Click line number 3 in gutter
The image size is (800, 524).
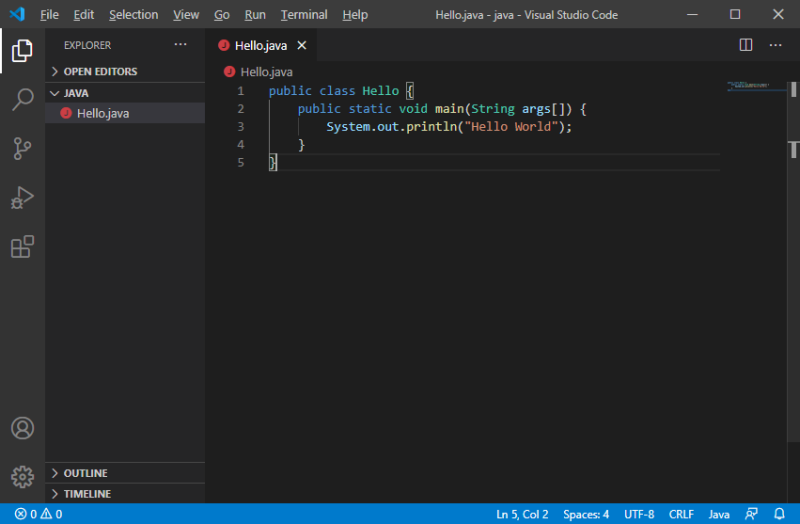[240, 127]
